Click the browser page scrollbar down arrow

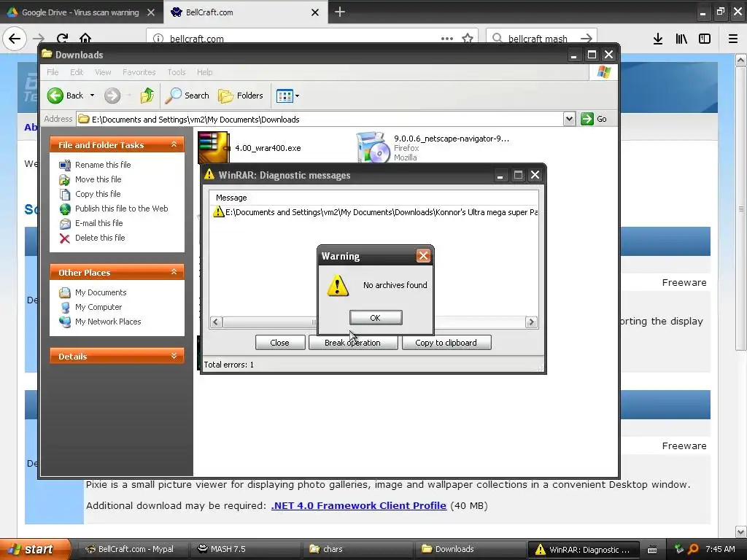click(741, 532)
